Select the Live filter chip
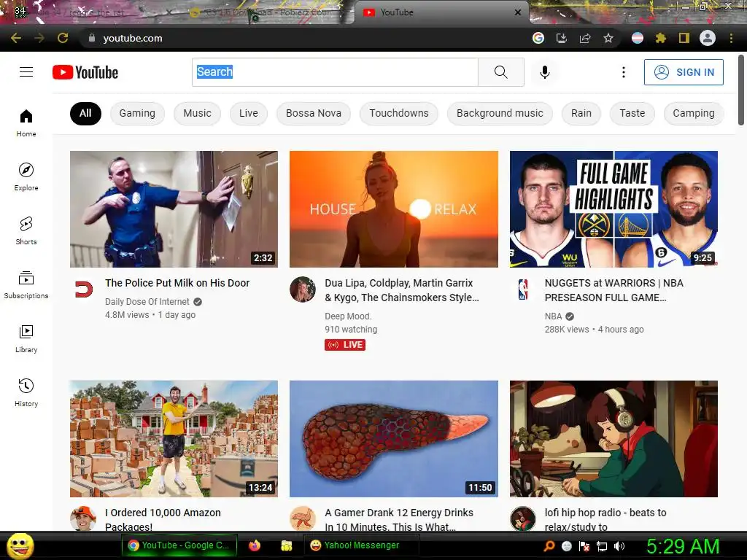Viewport: 747px width, 560px height. click(x=249, y=113)
